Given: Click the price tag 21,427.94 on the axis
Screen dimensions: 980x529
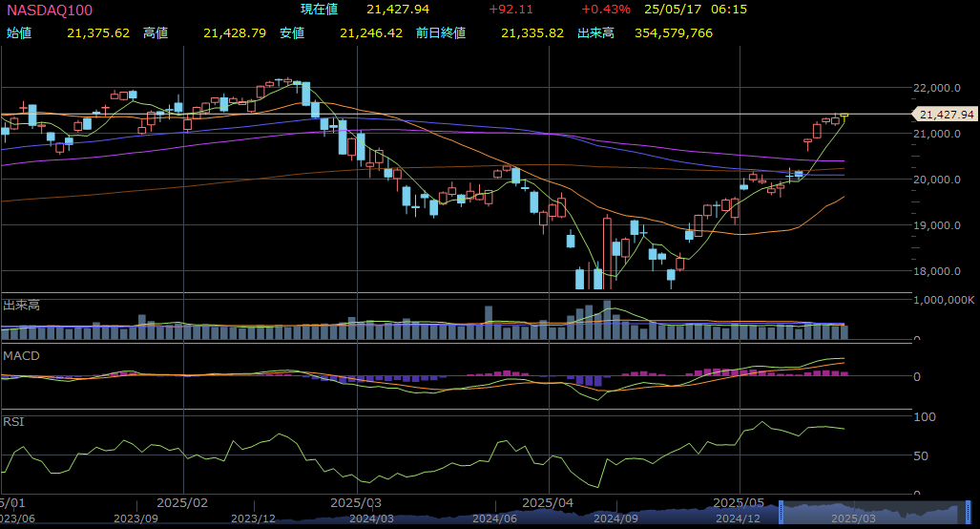Looking at the screenshot, I should pyautogui.click(x=947, y=115).
